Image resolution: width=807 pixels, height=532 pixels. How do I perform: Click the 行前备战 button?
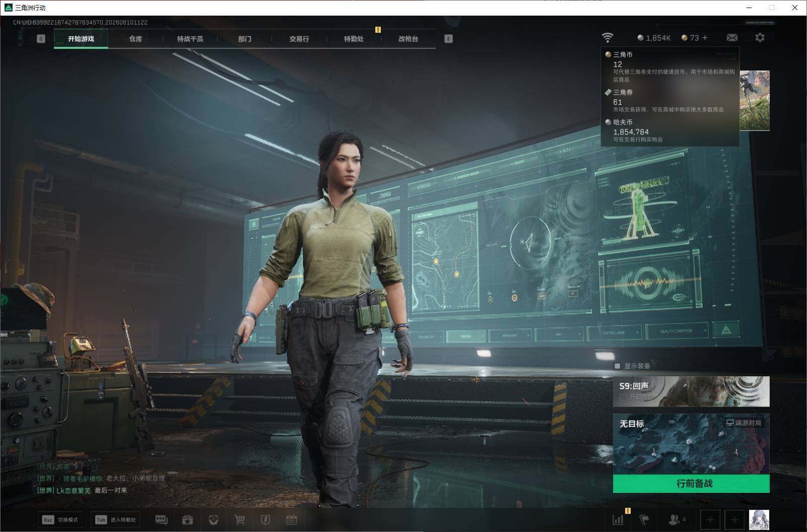point(691,484)
